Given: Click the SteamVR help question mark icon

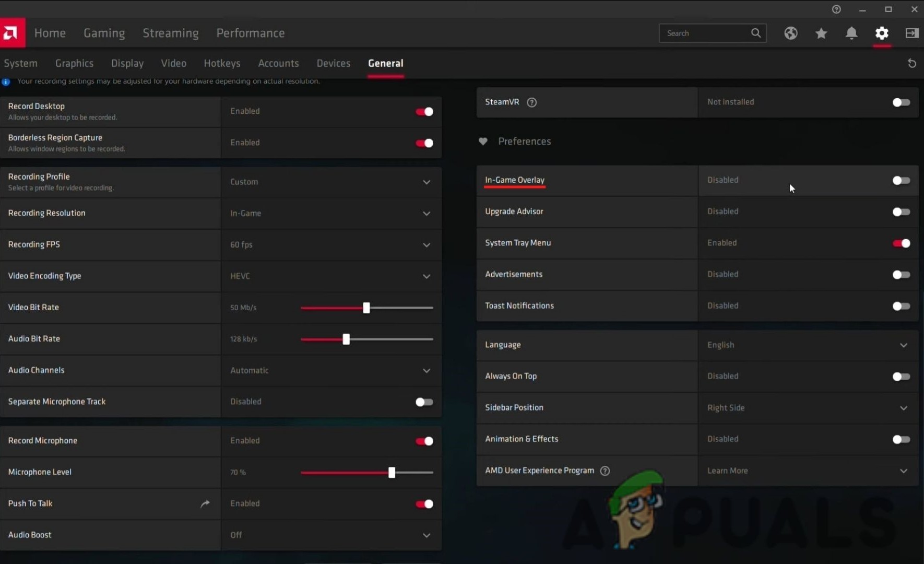Looking at the screenshot, I should click(x=532, y=102).
